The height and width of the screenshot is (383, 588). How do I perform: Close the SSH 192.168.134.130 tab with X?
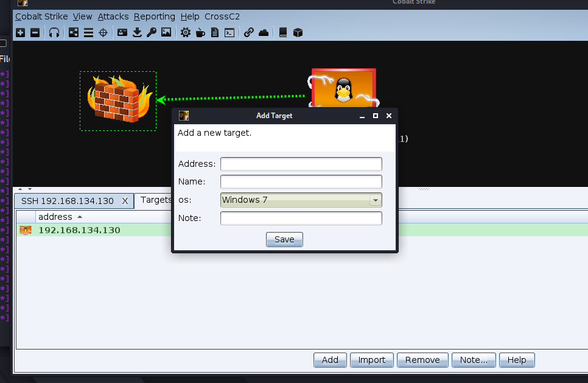tap(125, 201)
